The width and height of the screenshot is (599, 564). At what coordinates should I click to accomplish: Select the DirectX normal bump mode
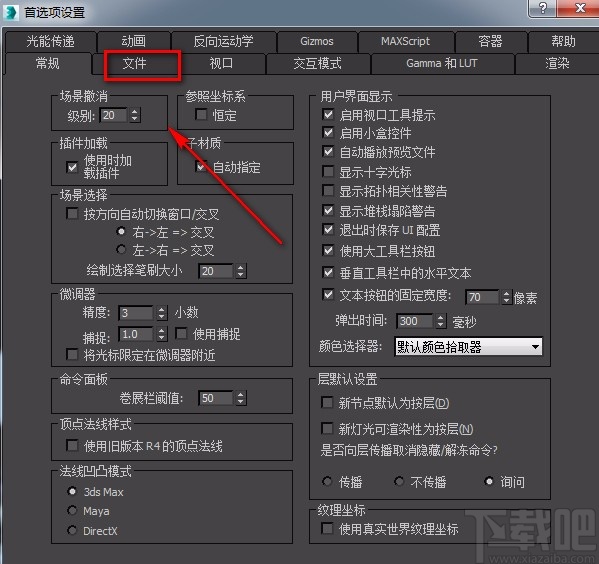point(72,530)
